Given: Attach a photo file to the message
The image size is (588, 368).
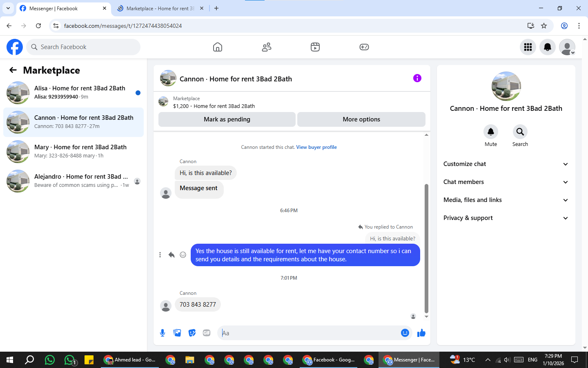Looking at the screenshot, I should tap(177, 333).
